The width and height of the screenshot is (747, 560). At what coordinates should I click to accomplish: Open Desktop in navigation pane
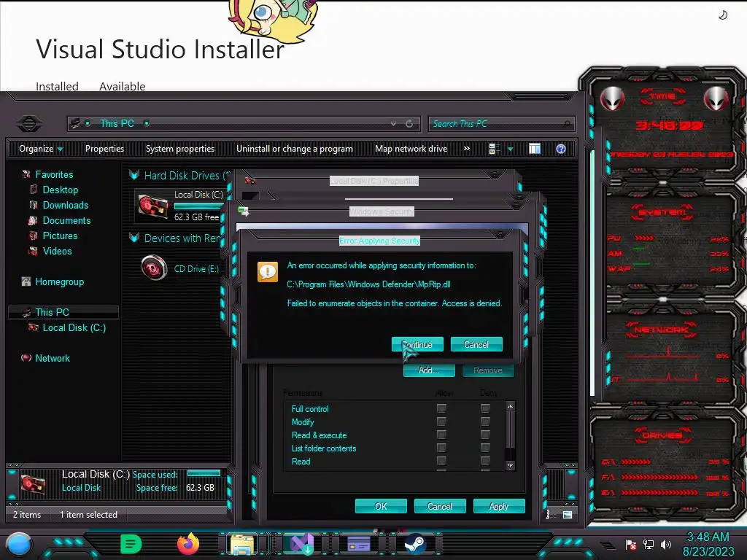(x=61, y=190)
